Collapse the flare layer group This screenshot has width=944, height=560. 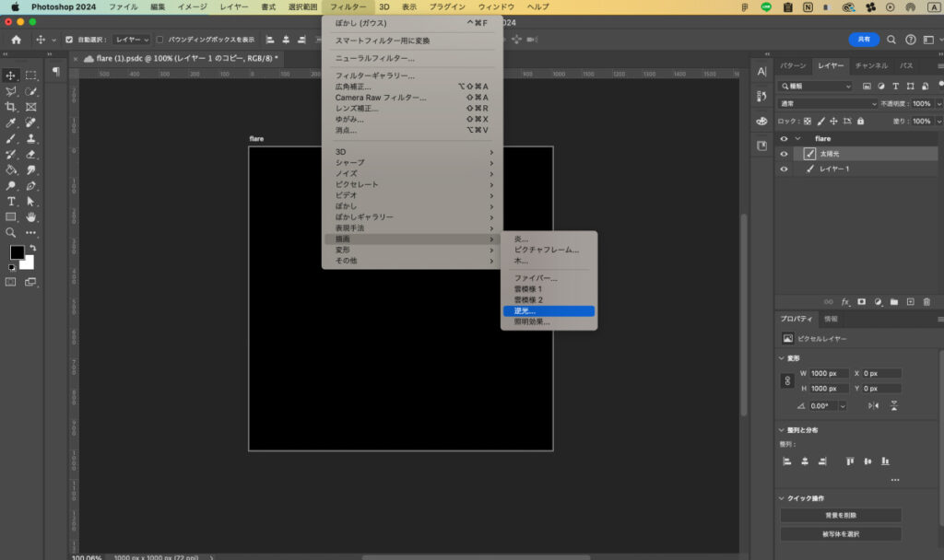(797, 139)
